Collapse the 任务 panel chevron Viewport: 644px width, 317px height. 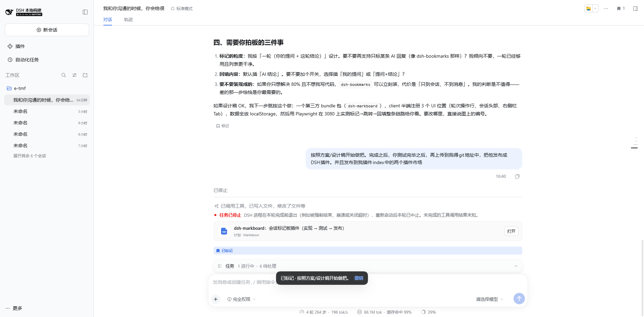pyautogui.click(x=516, y=266)
